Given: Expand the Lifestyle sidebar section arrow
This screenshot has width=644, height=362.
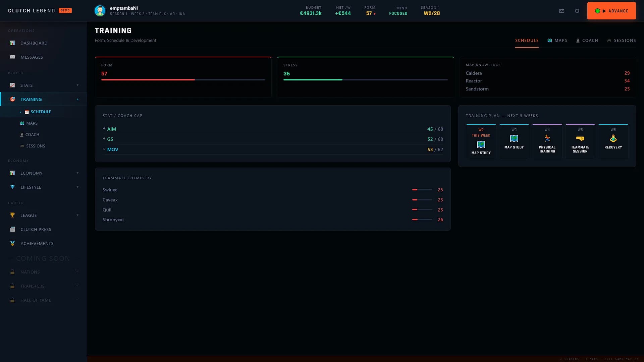Looking at the screenshot, I should tap(77, 187).
